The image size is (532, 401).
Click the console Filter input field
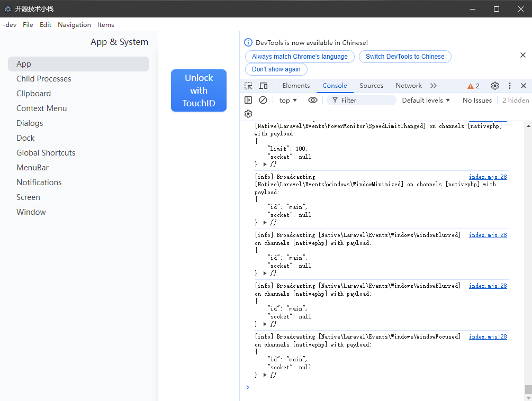pyautogui.click(x=362, y=101)
